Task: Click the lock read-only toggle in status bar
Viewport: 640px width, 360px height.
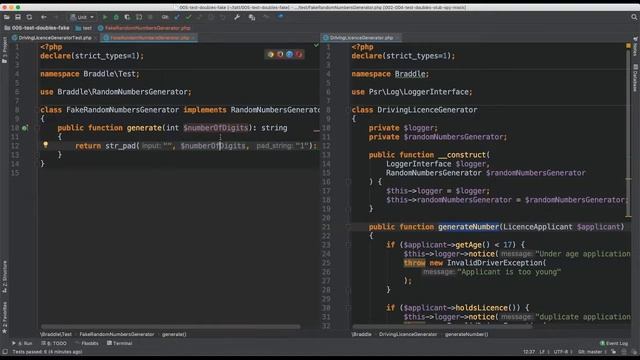Action: point(613,352)
